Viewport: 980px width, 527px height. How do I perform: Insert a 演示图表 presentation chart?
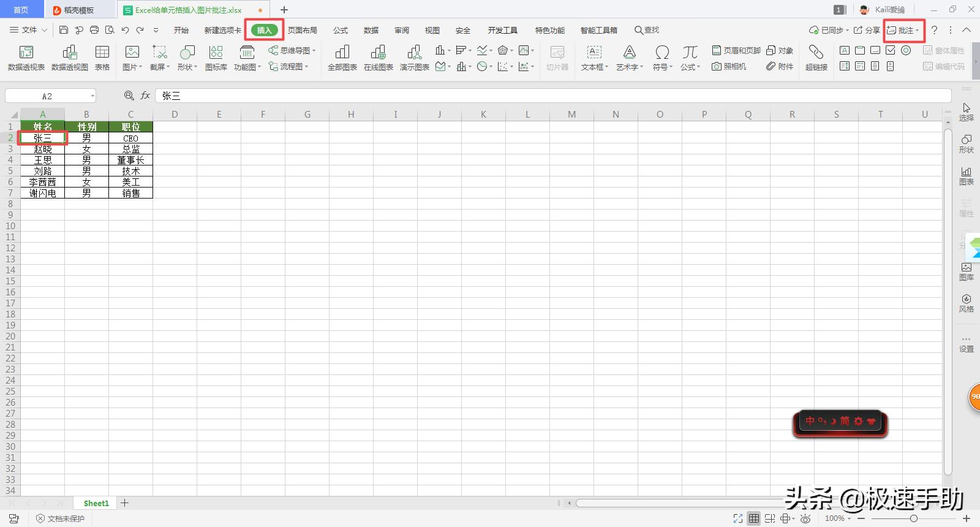415,58
